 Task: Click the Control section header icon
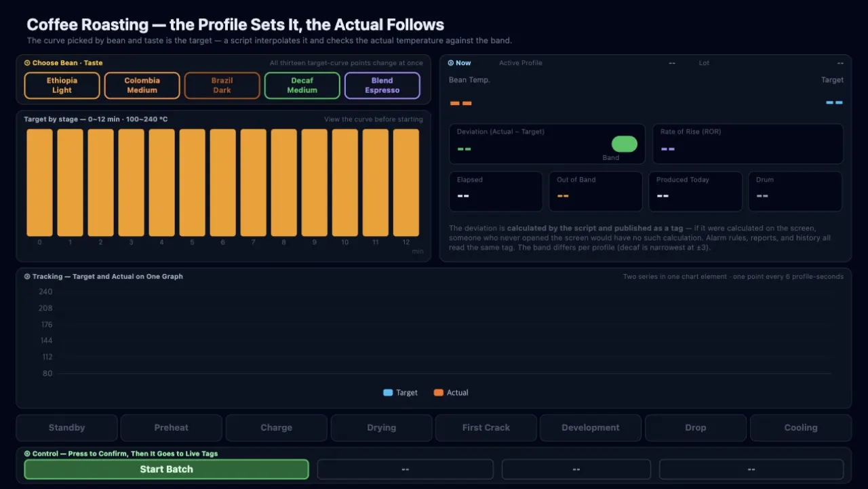(x=27, y=454)
